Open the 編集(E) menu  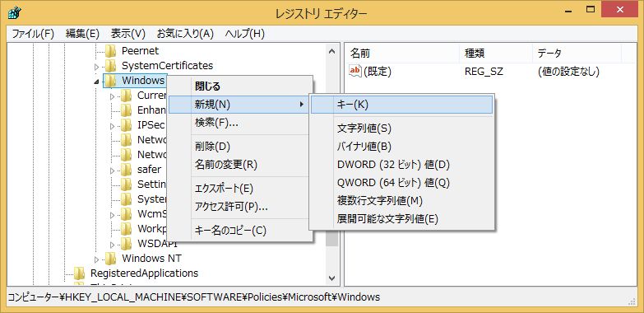click(82, 34)
